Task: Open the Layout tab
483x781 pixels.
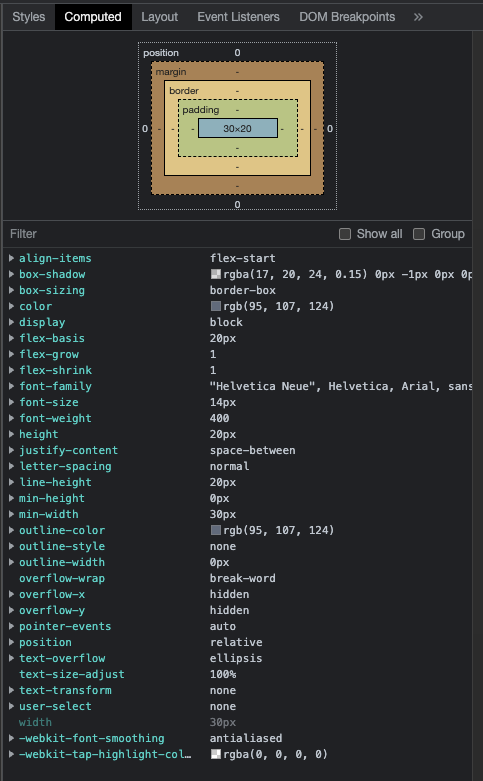Action: point(159,17)
